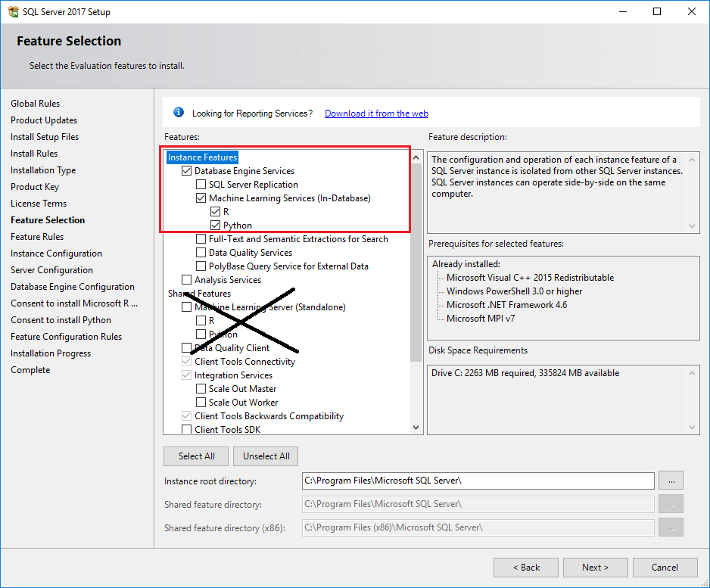Click scroll-down arrow of the Features list
This screenshot has width=710, height=588.
[x=416, y=426]
